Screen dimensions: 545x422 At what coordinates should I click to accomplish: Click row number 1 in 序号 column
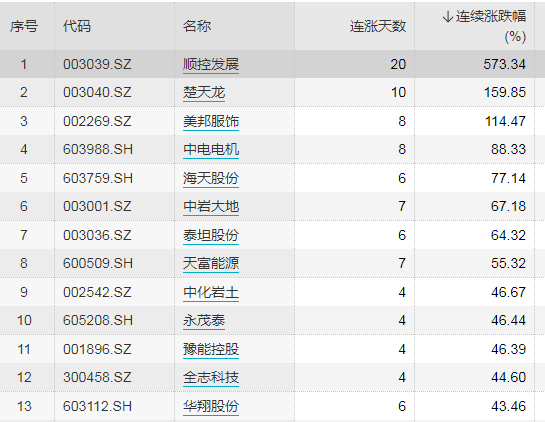tap(24, 64)
